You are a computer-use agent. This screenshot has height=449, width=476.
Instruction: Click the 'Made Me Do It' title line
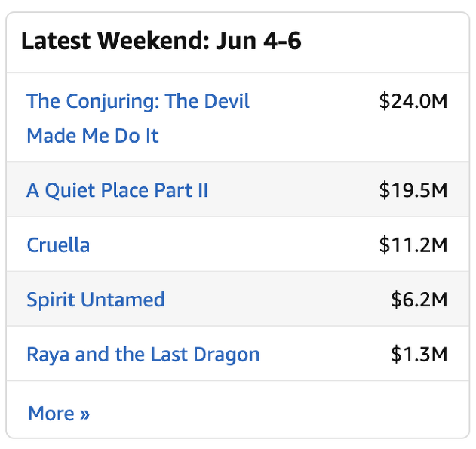93,136
